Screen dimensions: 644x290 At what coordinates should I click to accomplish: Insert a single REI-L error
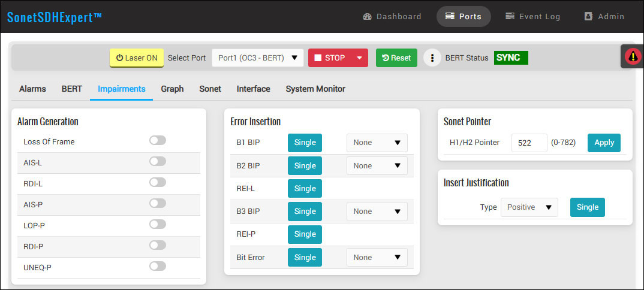[305, 188]
